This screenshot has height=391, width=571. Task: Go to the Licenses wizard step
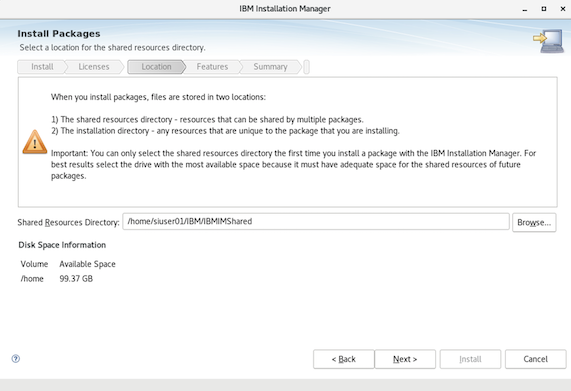tap(94, 67)
